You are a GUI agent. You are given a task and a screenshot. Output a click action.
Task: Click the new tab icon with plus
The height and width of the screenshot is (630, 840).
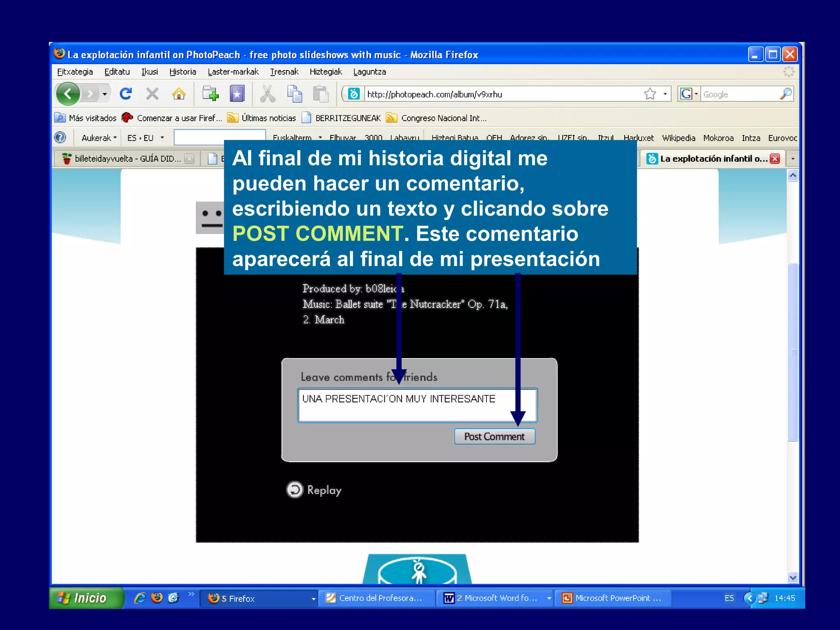pyautogui.click(x=210, y=94)
